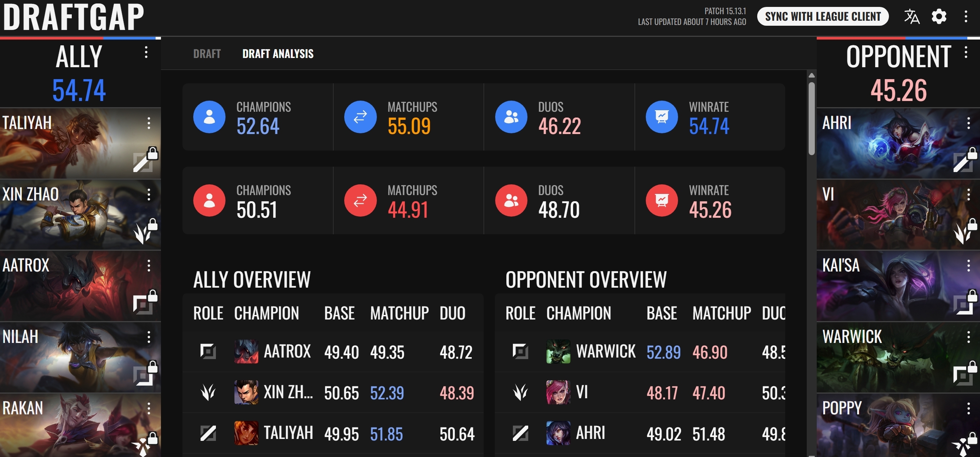Select the Aatrox ally champion card

80,286
